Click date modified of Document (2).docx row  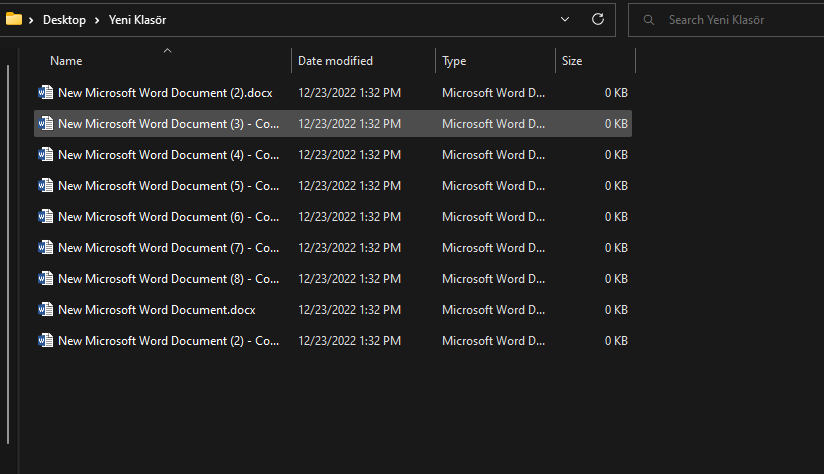[349, 92]
